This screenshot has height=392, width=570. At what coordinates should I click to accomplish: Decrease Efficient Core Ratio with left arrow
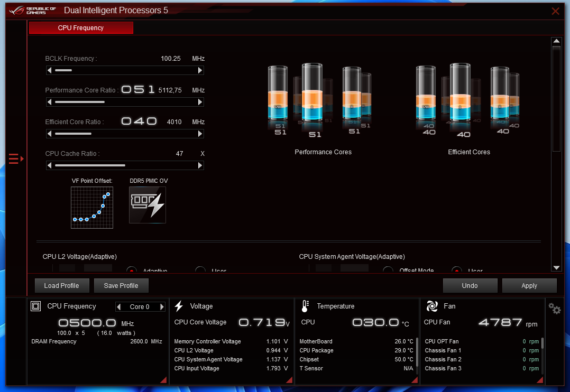point(50,134)
